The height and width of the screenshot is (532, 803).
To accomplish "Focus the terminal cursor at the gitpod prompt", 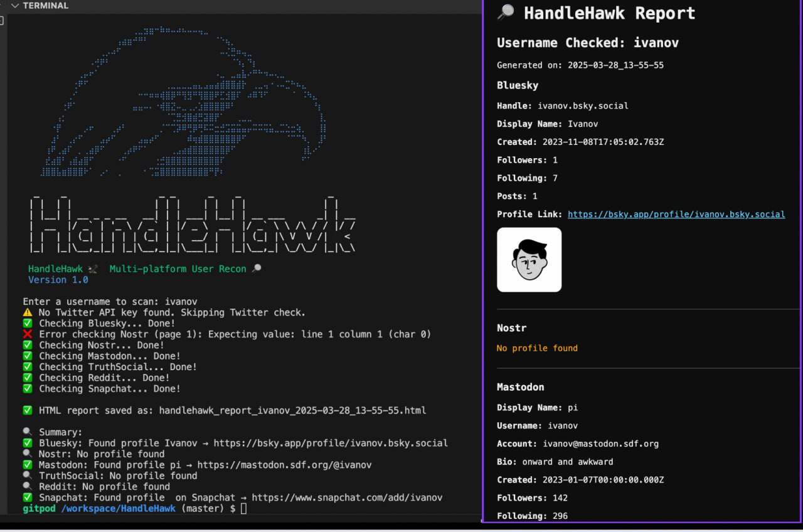I will pos(244,508).
